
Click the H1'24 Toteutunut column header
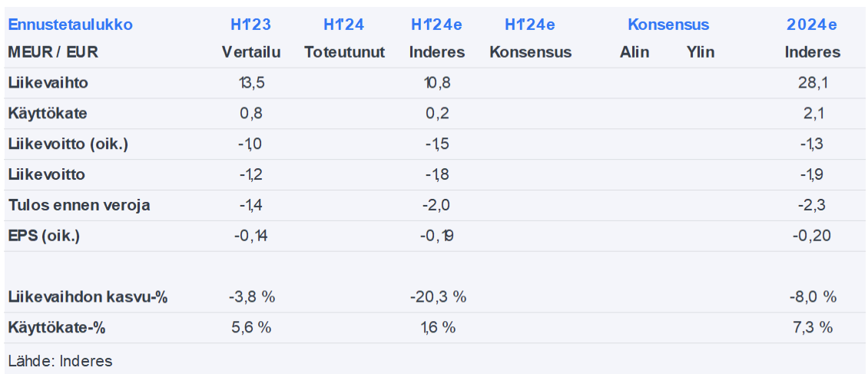(343, 25)
